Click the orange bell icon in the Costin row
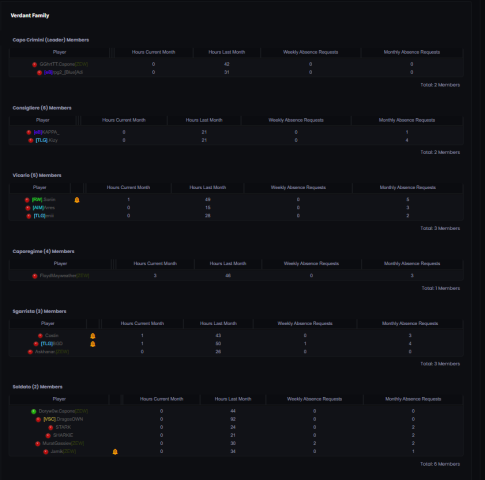 coord(93,336)
